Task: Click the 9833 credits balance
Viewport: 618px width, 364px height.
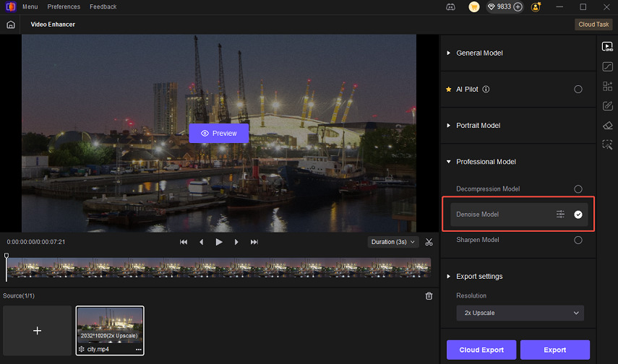Action: point(504,6)
